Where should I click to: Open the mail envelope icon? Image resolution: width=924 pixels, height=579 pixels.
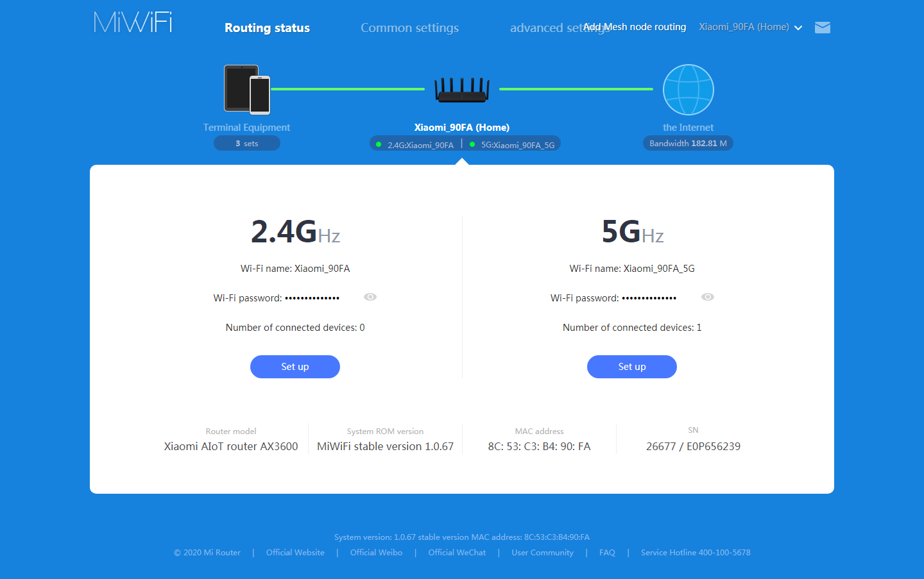point(822,28)
